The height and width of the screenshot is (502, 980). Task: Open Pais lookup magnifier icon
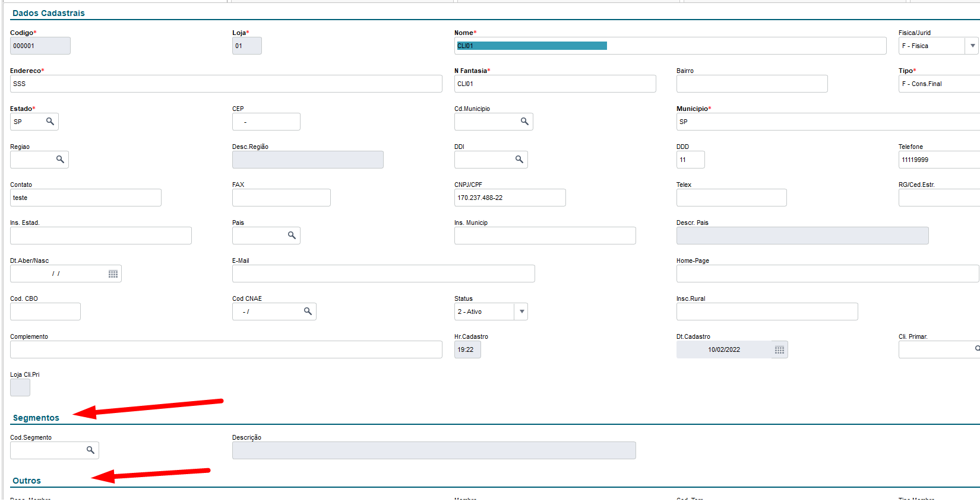[x=292, y=235]
